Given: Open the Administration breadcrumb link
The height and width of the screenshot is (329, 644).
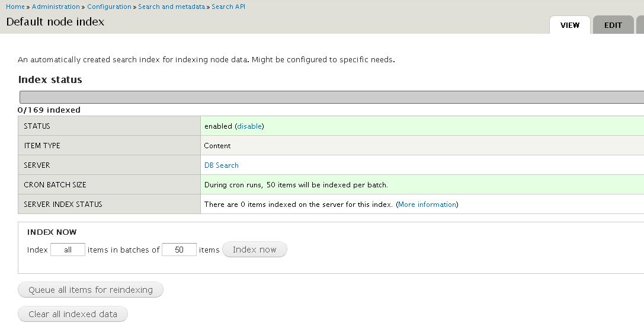Looking at the screenshot, I should click(56, 7).
